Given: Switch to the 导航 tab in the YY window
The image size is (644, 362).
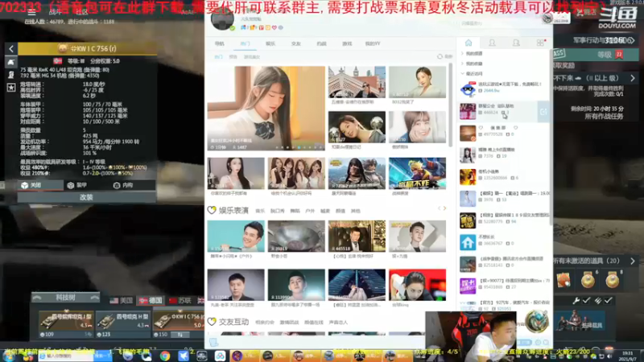Looking at the screenshot, I should tap(219, 43).
